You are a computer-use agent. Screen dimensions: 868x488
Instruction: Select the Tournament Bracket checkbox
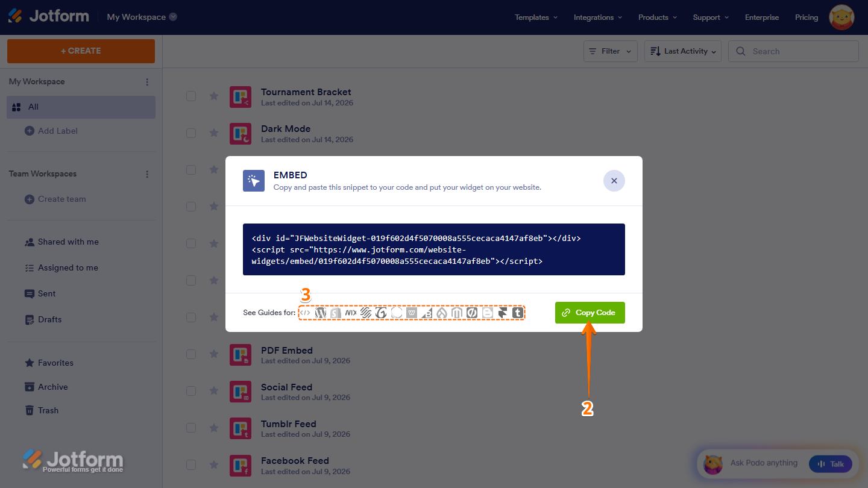191,96
